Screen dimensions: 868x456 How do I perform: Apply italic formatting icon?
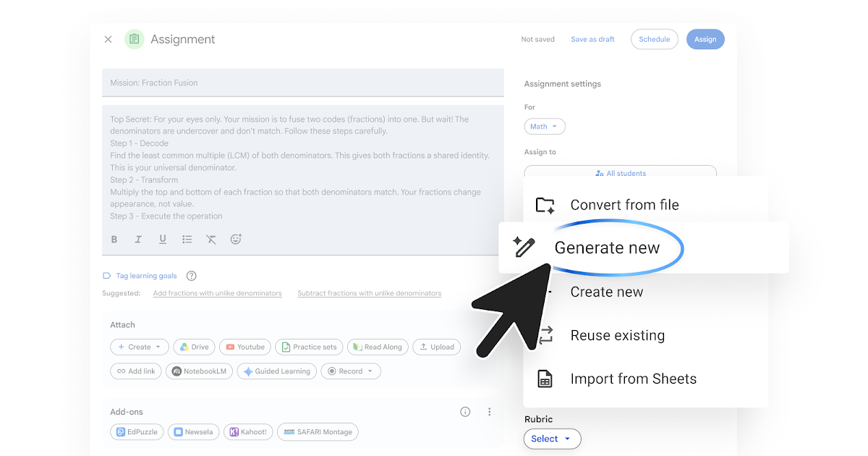(138, 240)
